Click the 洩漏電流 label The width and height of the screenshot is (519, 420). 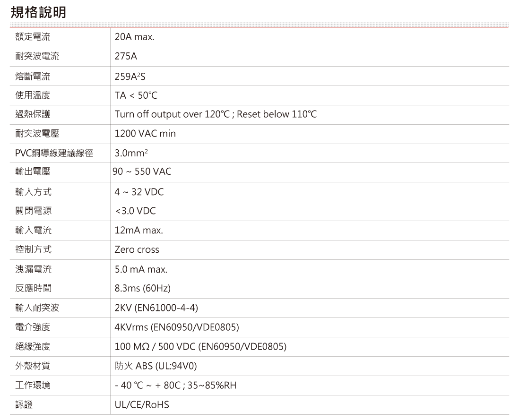pyautogui.click(x=33, y=269)
